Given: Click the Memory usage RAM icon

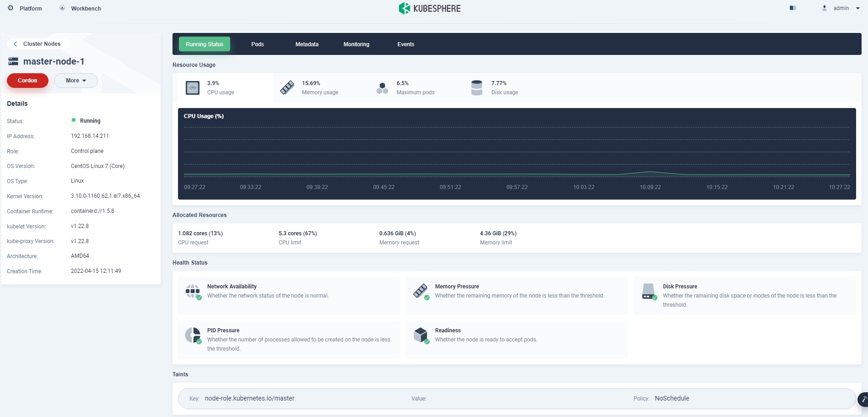Looking at the screenshot, I should click(287, 88).
